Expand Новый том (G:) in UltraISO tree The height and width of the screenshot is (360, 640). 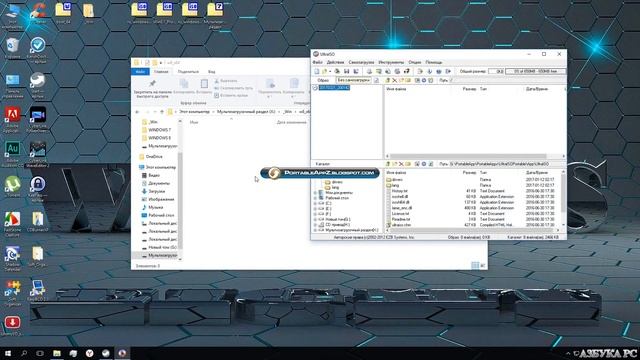315,220
